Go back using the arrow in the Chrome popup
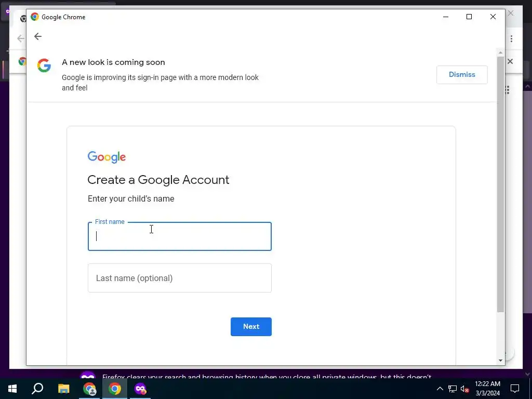532x399 pixels. pyautogui.click(x=37, y=36)
